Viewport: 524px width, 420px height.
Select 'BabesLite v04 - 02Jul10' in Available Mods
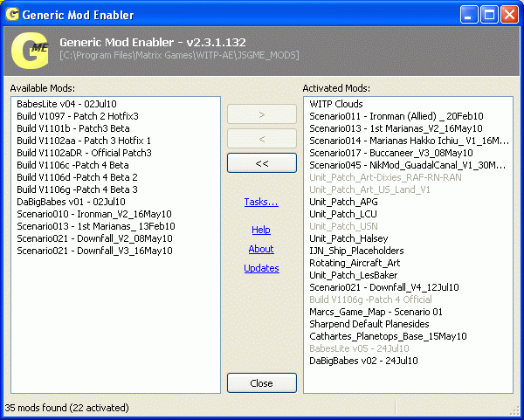pyautogui.click(x=67, y=104)
